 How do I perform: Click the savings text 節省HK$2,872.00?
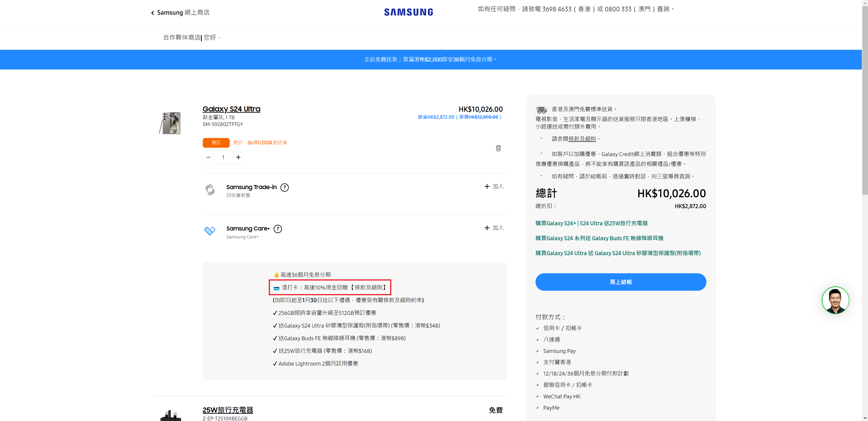coord(436,117)
